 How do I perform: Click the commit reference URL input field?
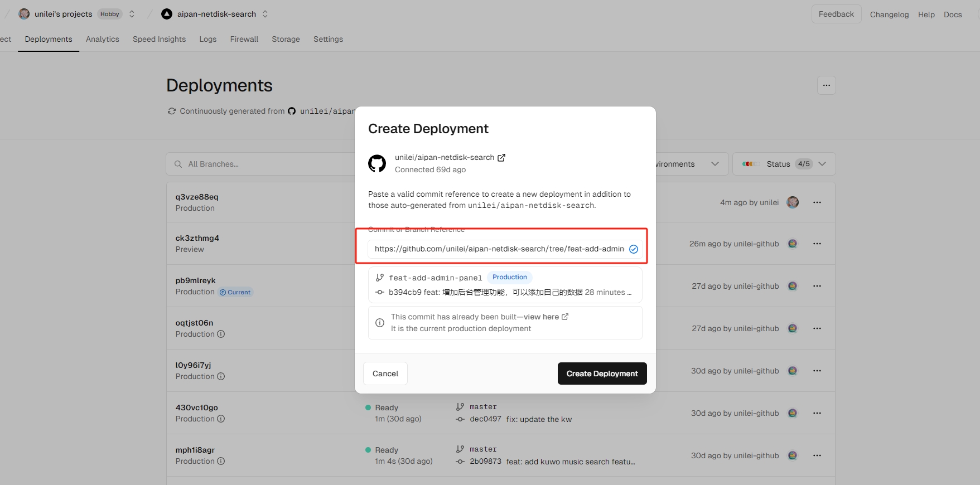[x=505, y=249]
